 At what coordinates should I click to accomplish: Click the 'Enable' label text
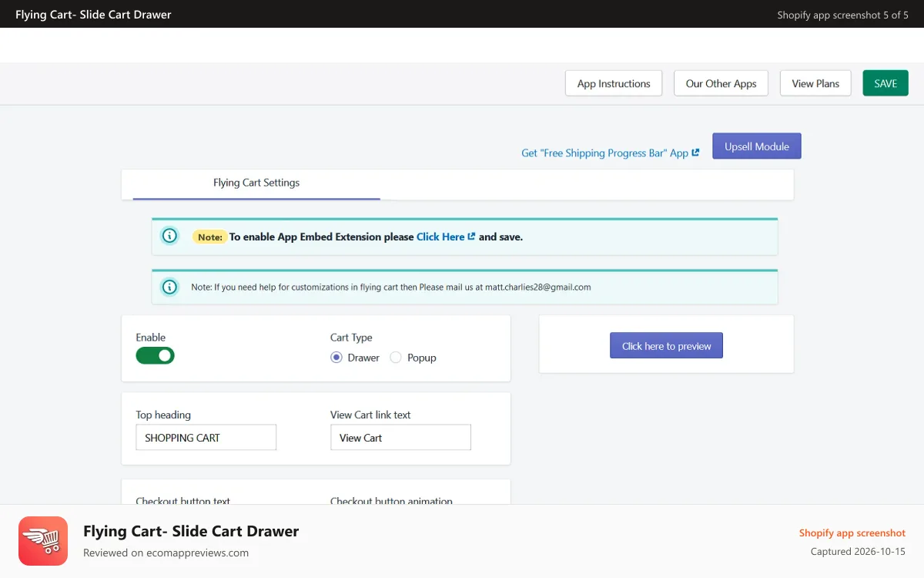(151, 338)
